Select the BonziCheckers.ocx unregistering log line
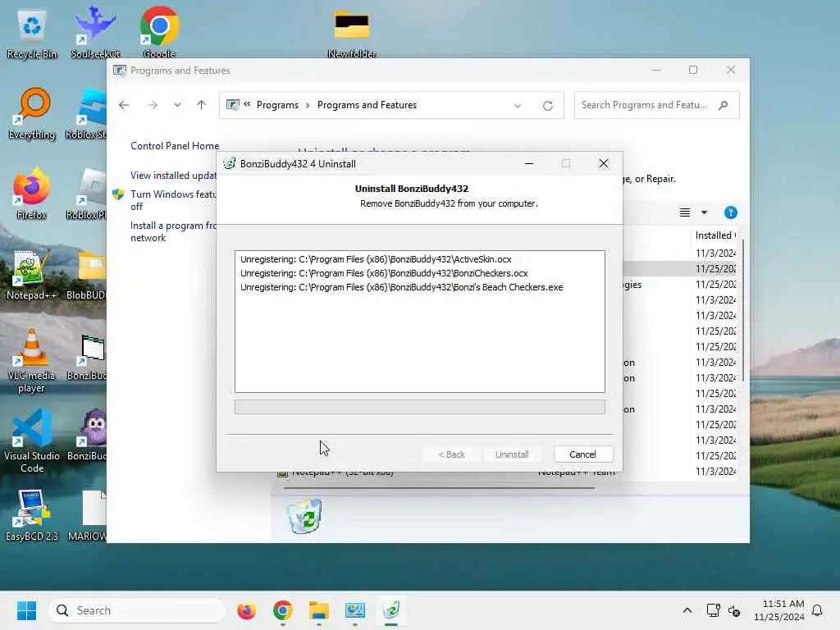840x630 pixels. click(x=384, y=273)
